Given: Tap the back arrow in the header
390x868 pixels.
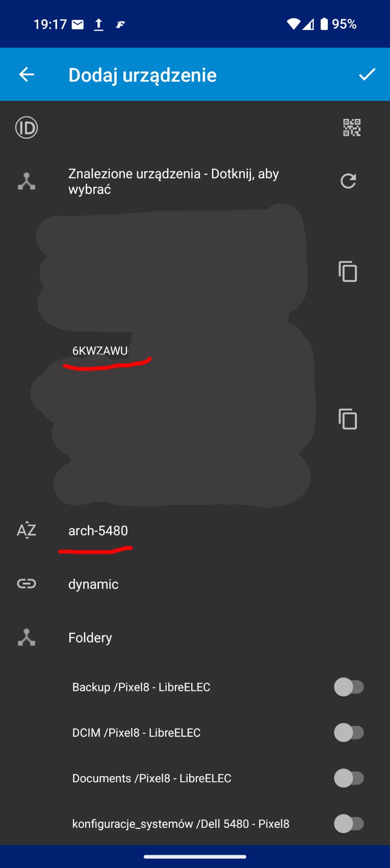Looking at the screenshot, I should 27,75.
